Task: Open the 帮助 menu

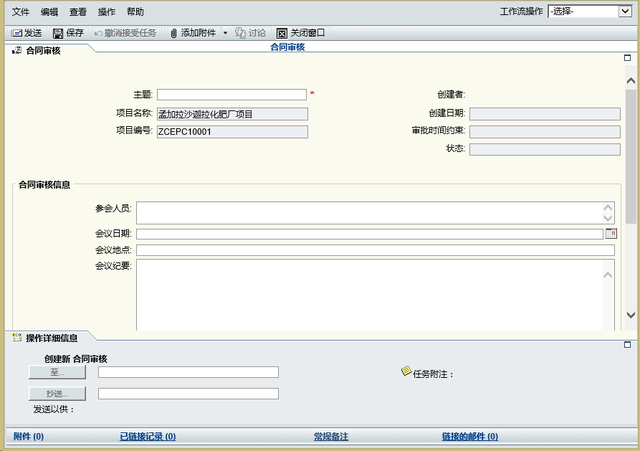Action: 135,12
